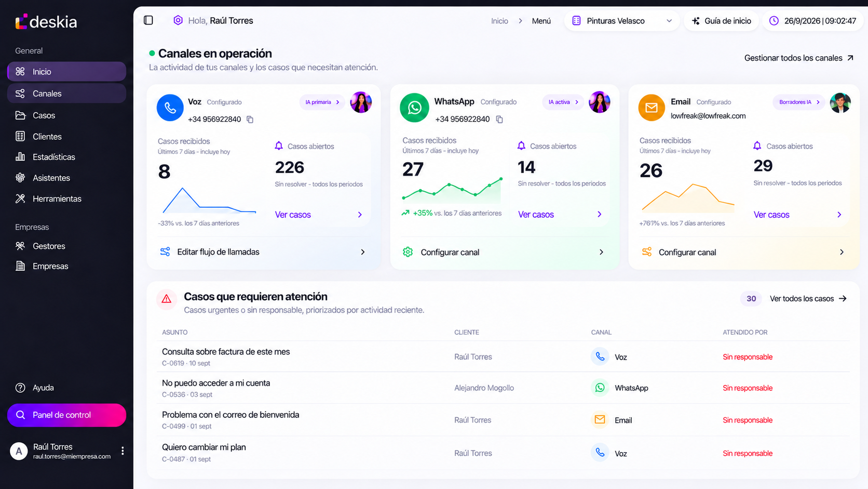Expand the IA primaria badge on Voz

322,102
